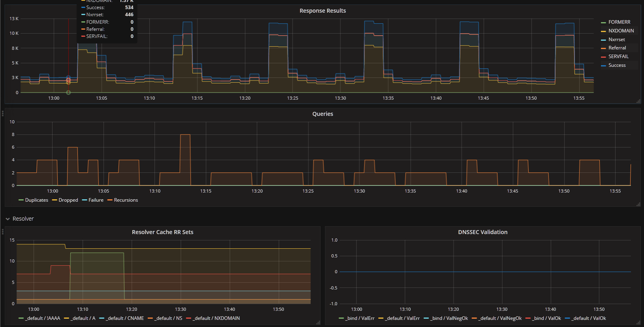This screenshot has width=644, height=327.
Task: Click the Resolver Cache panel drag grip icon
Action: click(x=3, y=232)
